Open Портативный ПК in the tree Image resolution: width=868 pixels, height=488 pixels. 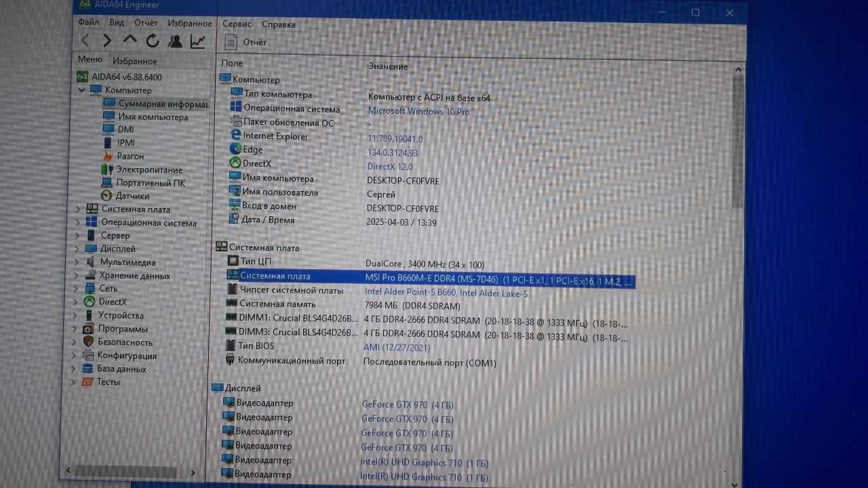[x=150, y=183]
